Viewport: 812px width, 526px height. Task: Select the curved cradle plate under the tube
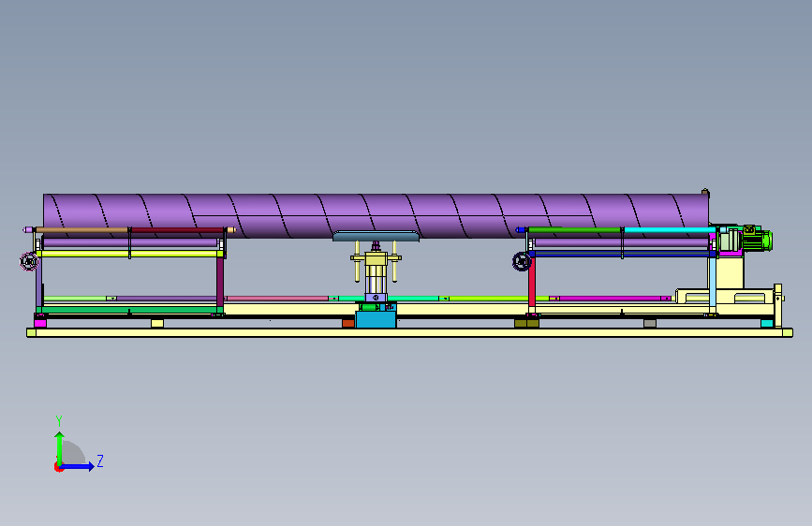click(376, 237)
